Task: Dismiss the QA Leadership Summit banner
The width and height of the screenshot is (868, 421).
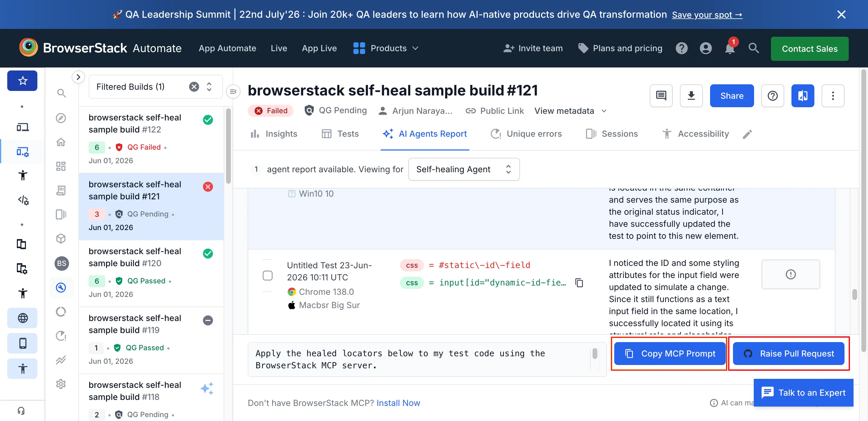Action: pos(841,14)
